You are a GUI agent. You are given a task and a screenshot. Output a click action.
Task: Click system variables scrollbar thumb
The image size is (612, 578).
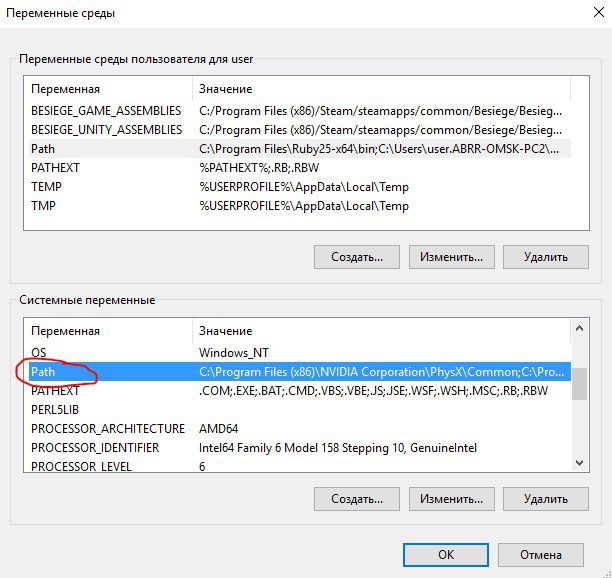[580, 384]
